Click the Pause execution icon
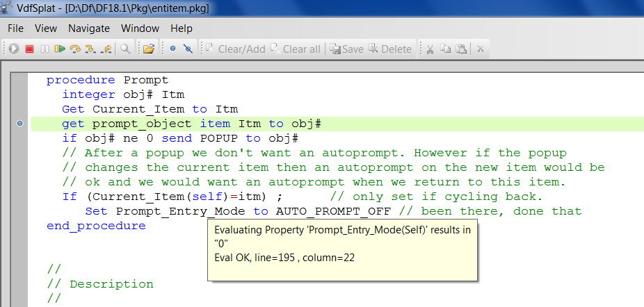 pyautogui.click(x=45, y=49)
